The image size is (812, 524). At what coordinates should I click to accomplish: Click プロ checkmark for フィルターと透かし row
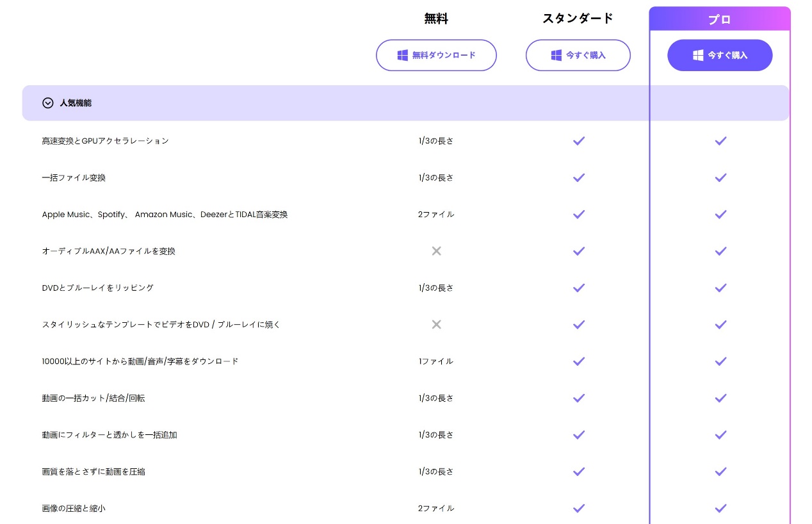pyautogui.click(x=720, y=435)
